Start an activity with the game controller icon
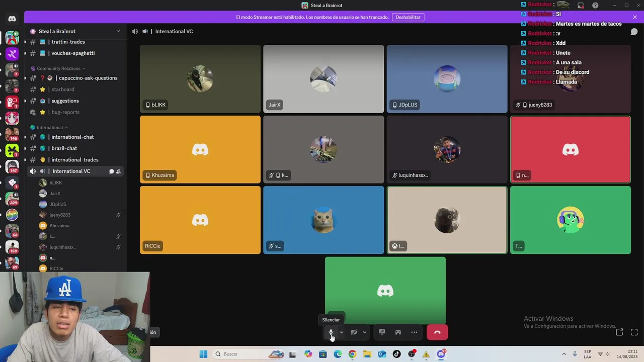 click(x=398, y=332)
